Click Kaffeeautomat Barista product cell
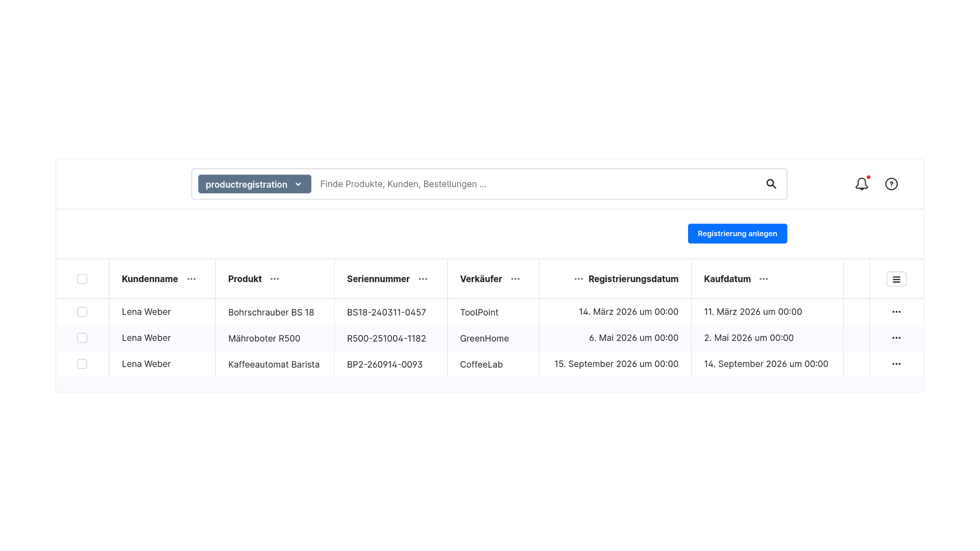980x551 pixels. [274, 364]
